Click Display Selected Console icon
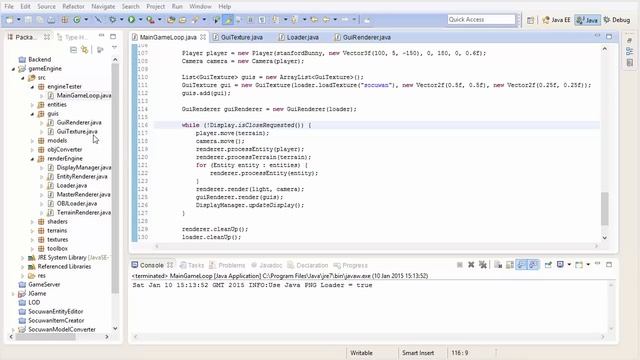 (560, 265)
